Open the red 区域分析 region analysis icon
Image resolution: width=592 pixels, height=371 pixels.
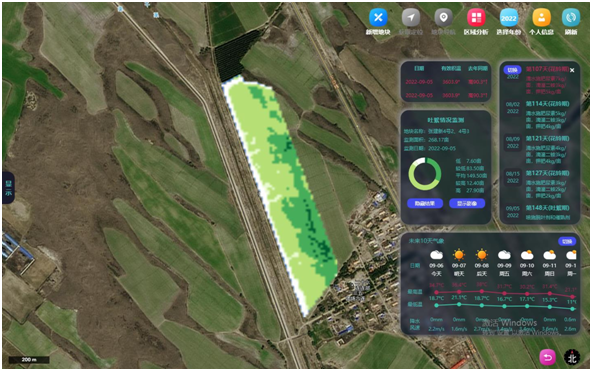click(x=476, y=17)
